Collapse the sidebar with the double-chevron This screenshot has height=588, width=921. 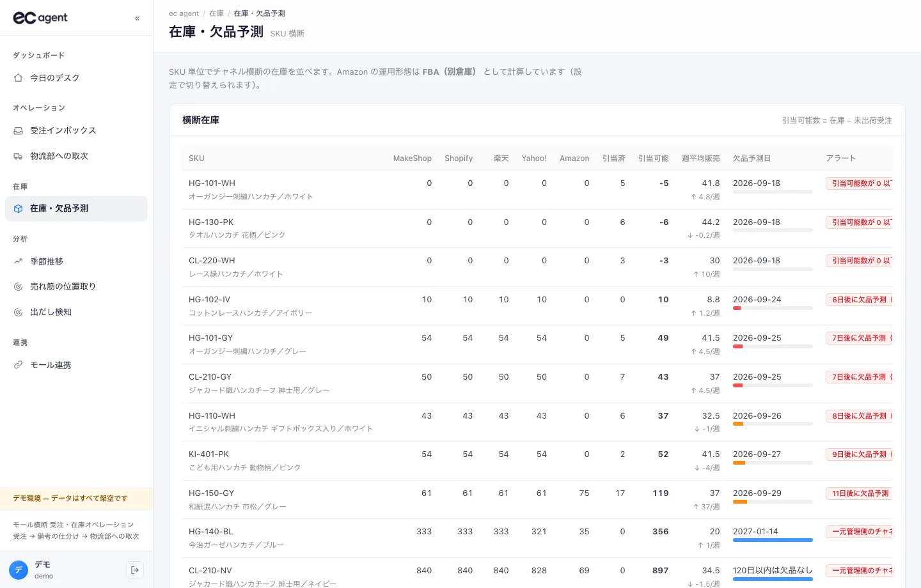click(137, 19)
